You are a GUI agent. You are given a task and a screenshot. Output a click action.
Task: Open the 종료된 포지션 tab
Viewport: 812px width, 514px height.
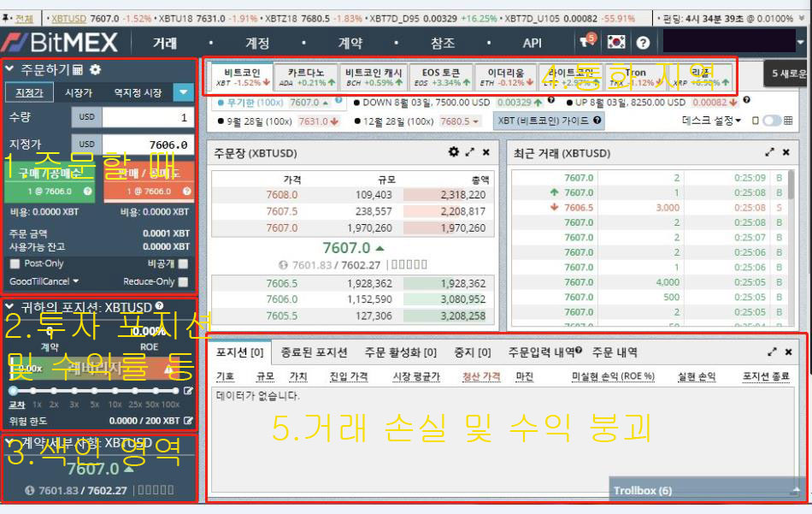[314, 352]
